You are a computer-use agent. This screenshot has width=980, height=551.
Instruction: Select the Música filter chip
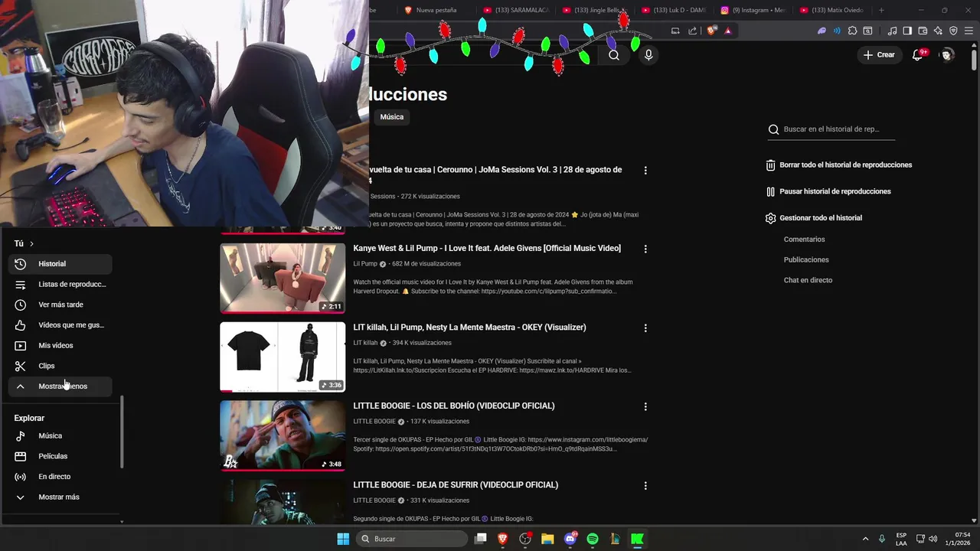[x=392, y=117]
